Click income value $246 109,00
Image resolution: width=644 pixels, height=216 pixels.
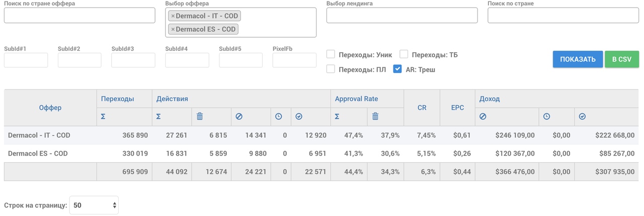(x=515, y=135)
